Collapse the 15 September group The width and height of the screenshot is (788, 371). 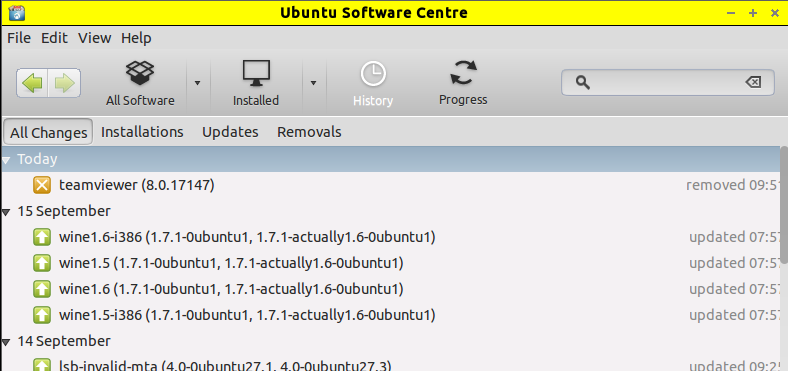click(6, 213)
